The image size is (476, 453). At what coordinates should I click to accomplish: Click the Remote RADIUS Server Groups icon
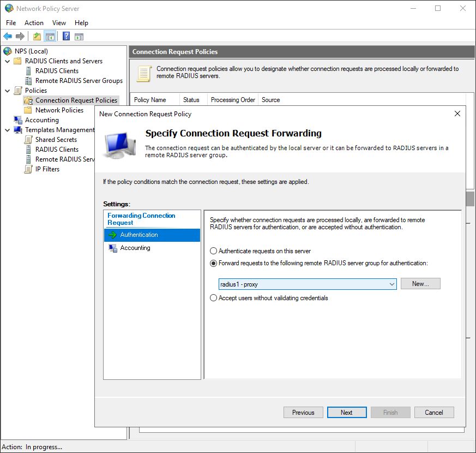tap(28, 81)
